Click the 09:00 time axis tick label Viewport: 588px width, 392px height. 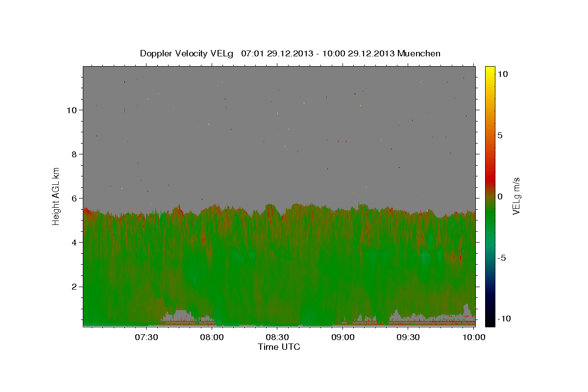click(x=343, y=337)
